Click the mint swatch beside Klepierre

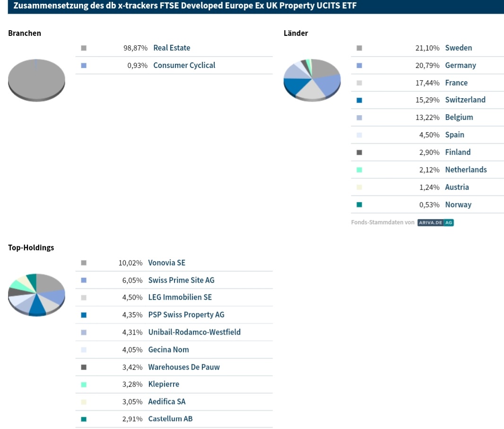[84, 385]
